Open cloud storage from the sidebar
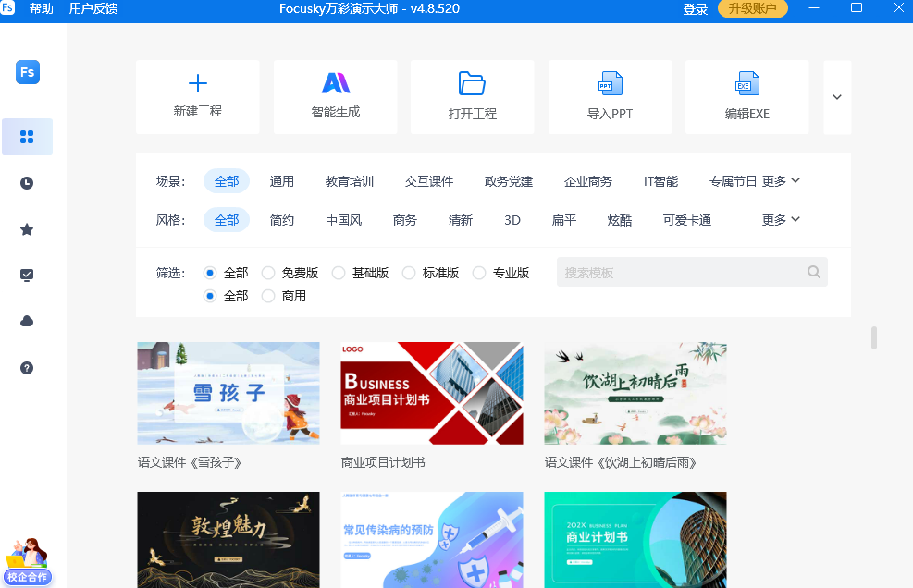The width and height of the screenshot is (913, 588). tap(27, 321)
